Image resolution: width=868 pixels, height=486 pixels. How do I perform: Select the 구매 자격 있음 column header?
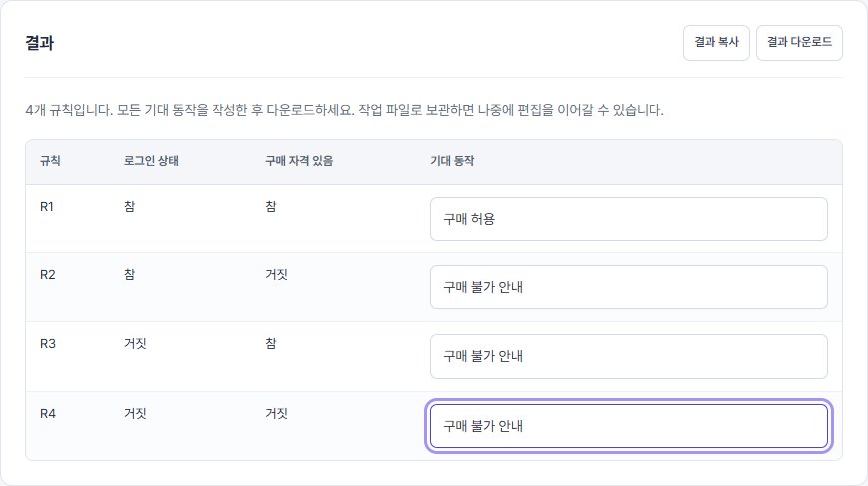(299, 161)
